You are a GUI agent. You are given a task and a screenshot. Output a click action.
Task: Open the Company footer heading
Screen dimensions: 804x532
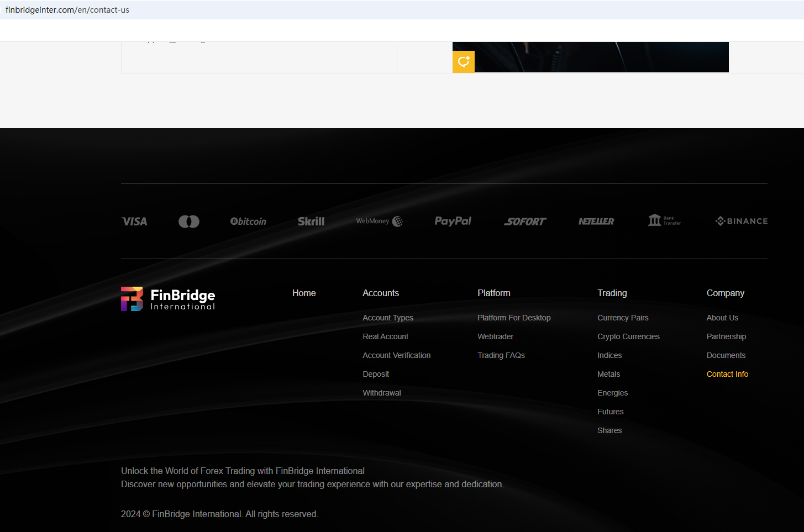coord(726,293)
